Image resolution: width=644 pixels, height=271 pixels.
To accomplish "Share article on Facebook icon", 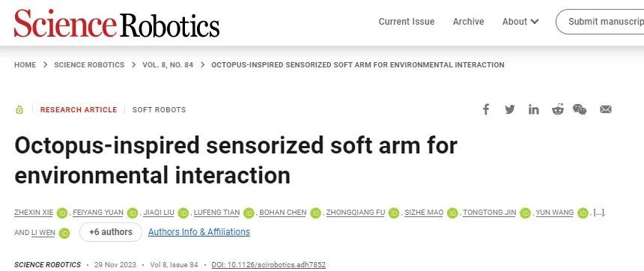I will click(486, 109).
